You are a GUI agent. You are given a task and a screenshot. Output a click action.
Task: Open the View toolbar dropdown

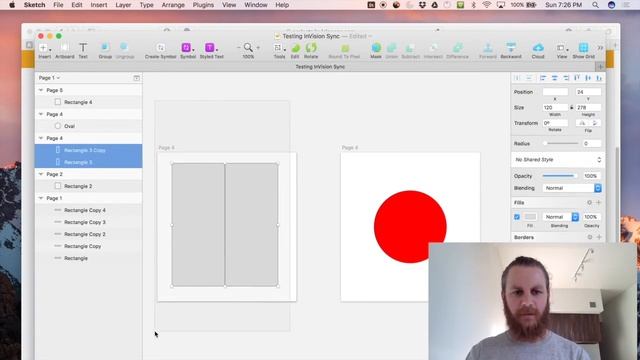point(562,51)
